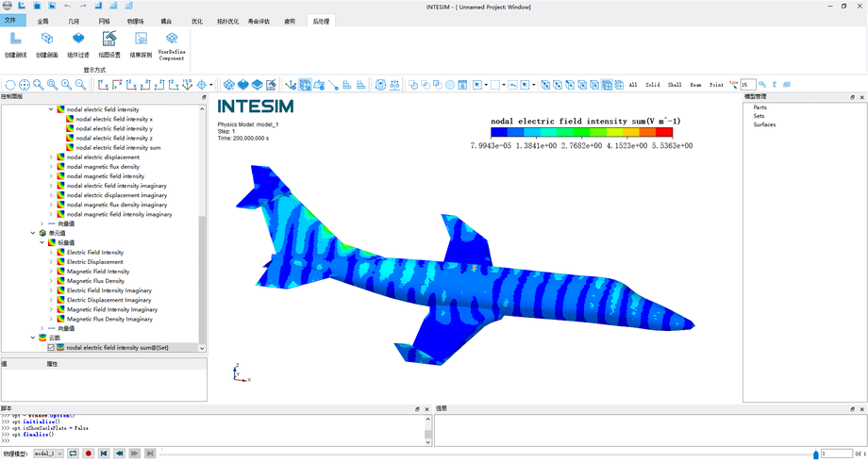Open 绘图设置 plot settings
868x462 pixels.
coord(109,43)
